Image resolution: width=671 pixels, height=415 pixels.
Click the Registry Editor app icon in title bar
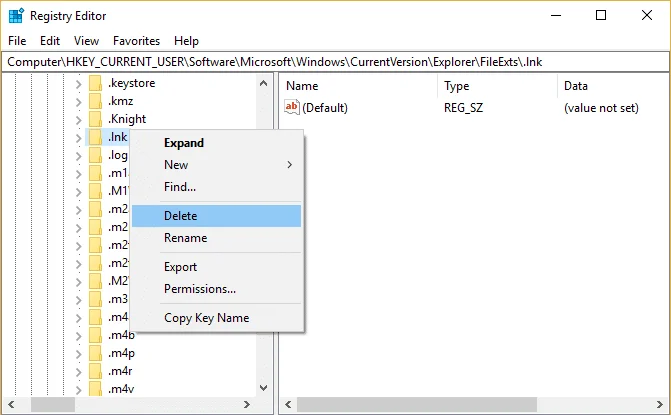pos(16,16)
